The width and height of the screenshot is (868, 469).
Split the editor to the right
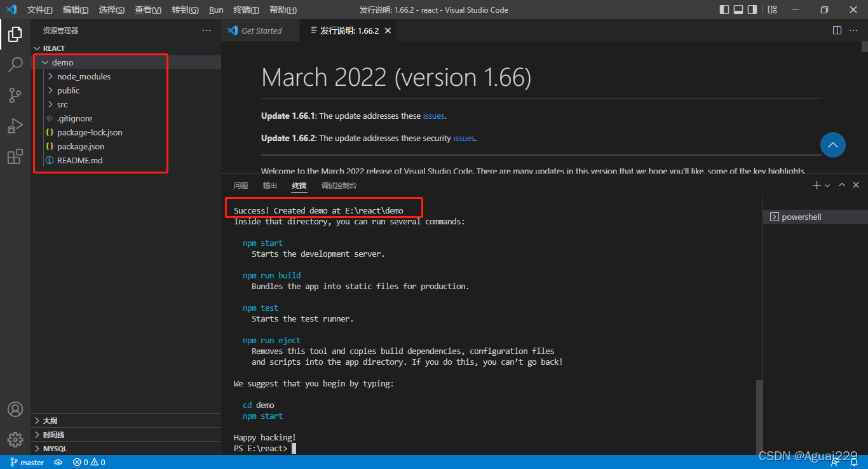tap(837, 31)
